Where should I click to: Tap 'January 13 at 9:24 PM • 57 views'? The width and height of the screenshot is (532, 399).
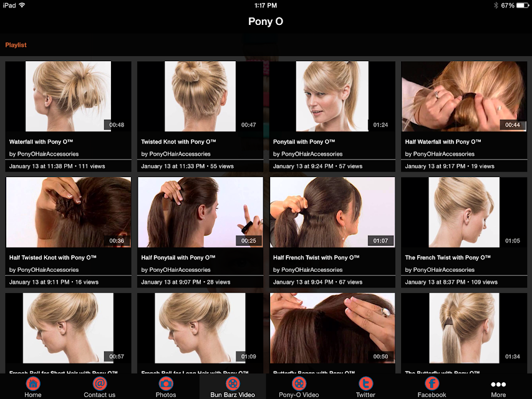(317, 166)
